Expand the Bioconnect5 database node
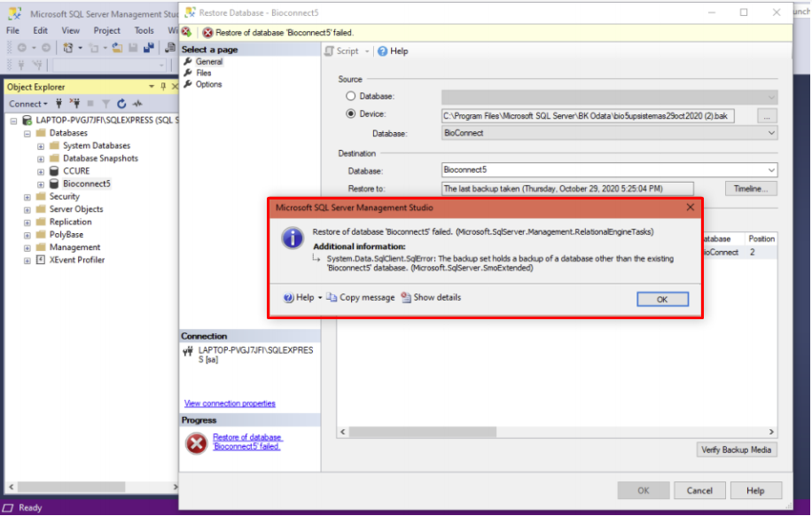Image resolution: width=812 pixels, height=516 pixels. (41, 184)
